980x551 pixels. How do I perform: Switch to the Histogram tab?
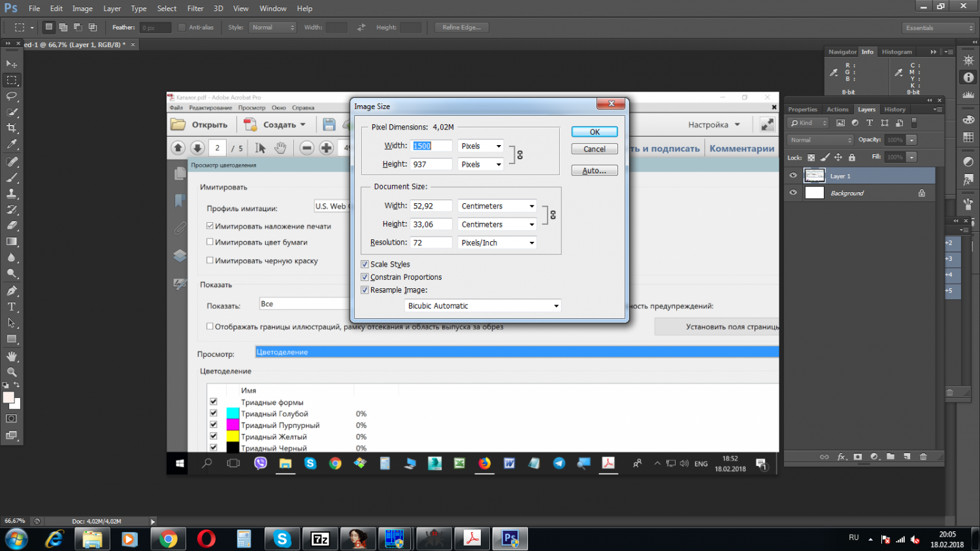point(896,52)
